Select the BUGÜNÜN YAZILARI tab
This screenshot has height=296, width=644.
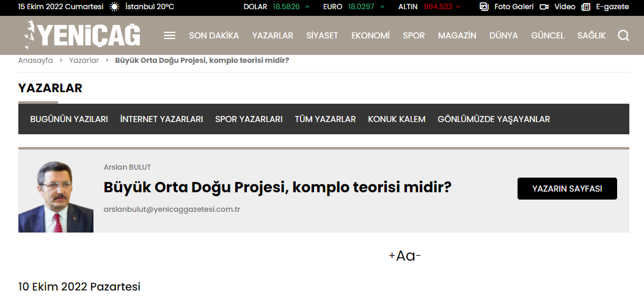(69, 119)
